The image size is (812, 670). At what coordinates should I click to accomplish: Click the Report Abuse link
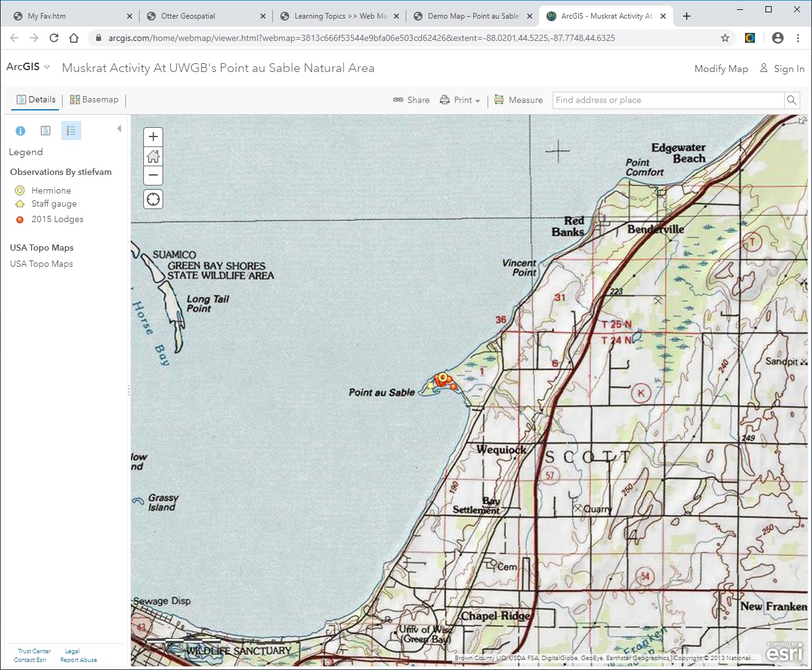point(78,659)
